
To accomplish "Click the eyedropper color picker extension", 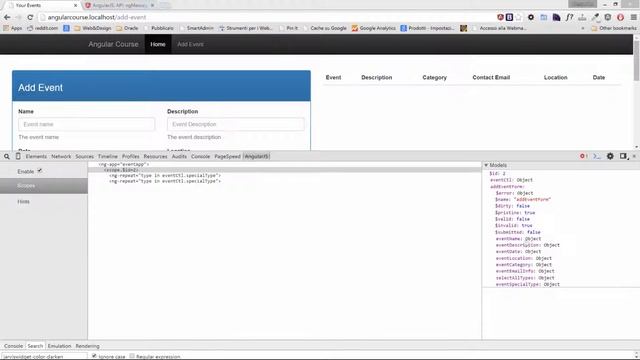I will click(596, 17).
